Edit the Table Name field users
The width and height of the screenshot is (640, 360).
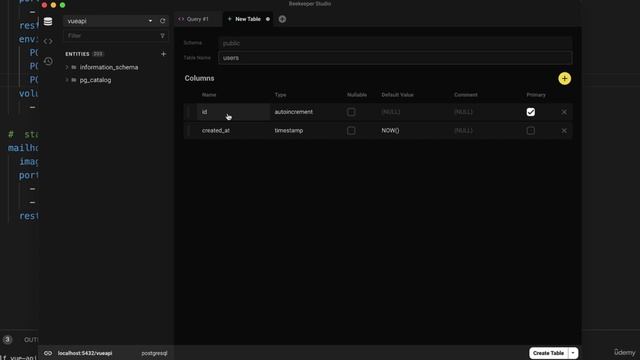(x=395, y=58)
